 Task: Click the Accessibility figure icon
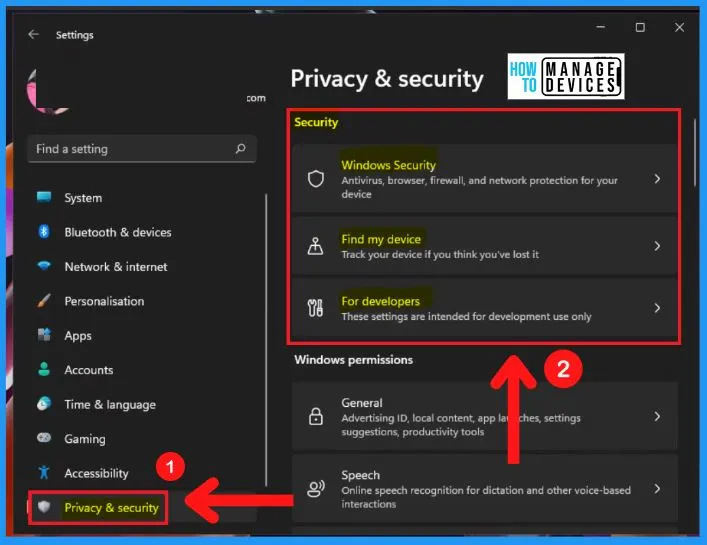pyautogui.click(x=44, y=472)
